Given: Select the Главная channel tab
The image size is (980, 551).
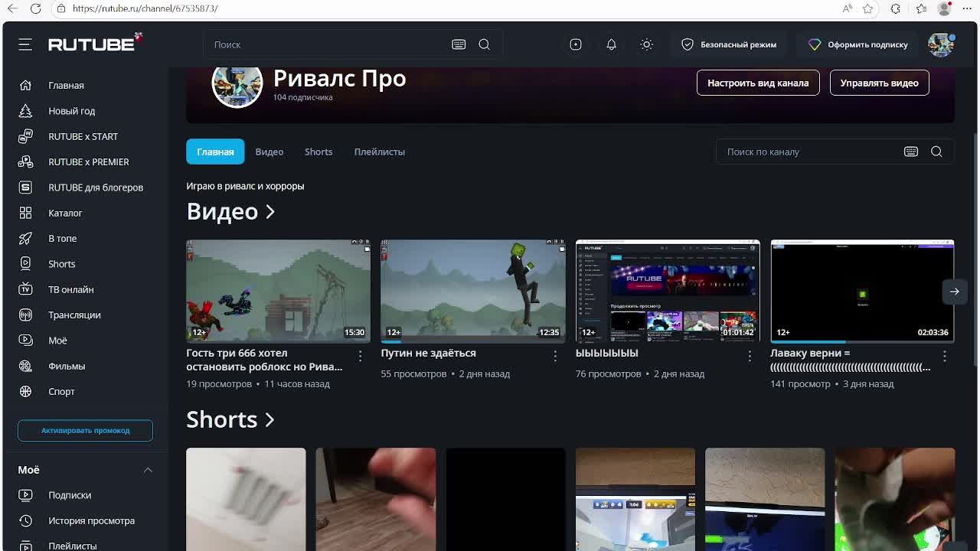Looking at the screenshot, I should point(215,152).
